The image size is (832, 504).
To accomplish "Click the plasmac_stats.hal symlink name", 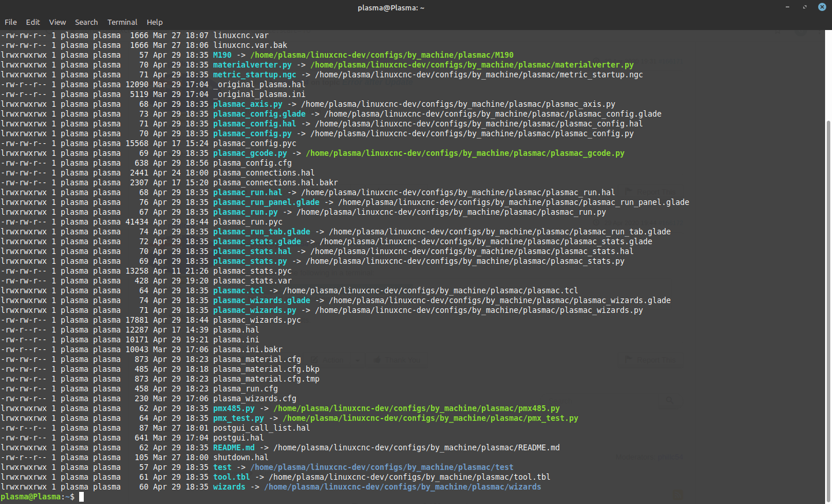I will pyautogui.click(x=252, y=251).
